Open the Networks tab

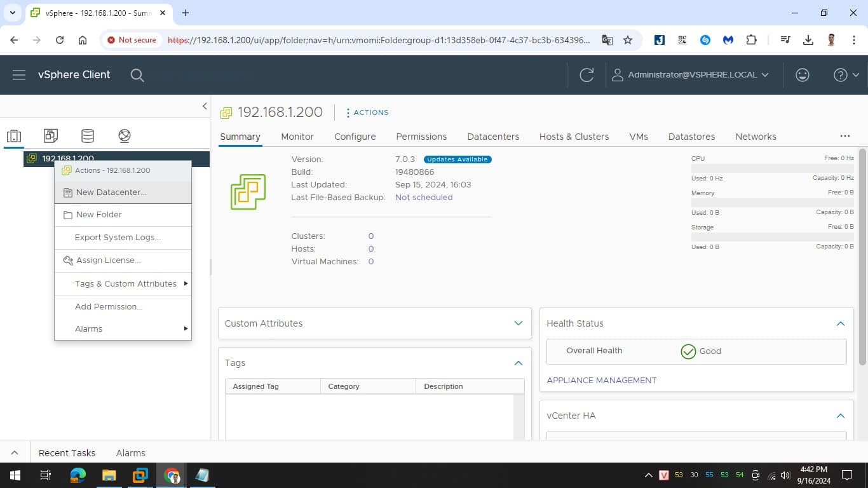point(756,137)
